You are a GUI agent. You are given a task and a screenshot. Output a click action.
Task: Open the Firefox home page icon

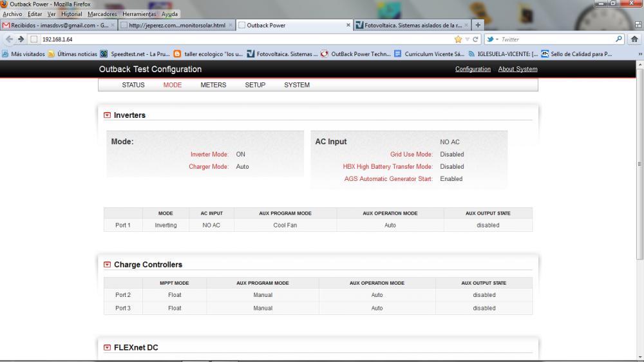coord(634,39)
